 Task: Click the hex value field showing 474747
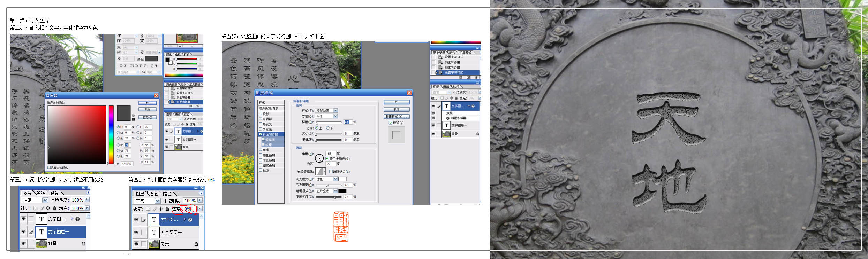pos(127,164)
